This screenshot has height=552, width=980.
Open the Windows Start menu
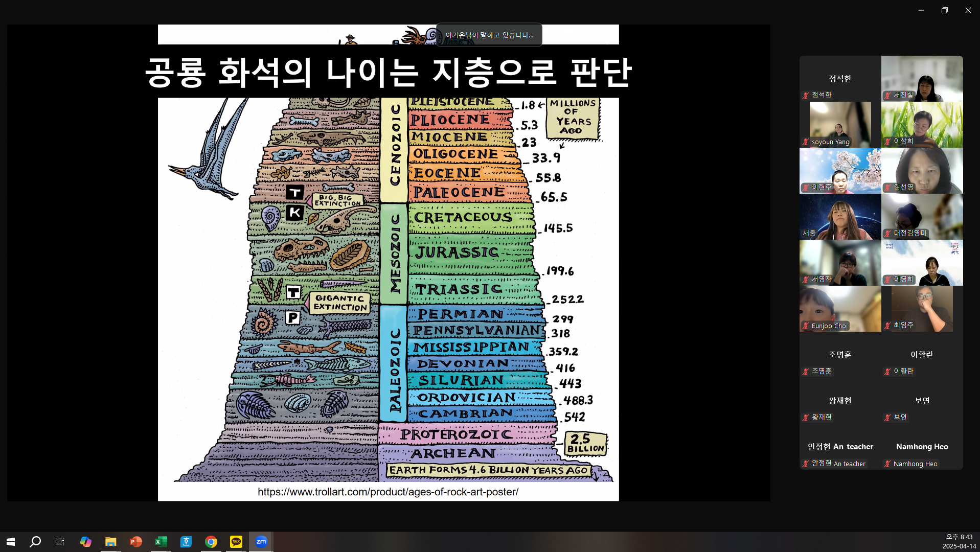11,542
